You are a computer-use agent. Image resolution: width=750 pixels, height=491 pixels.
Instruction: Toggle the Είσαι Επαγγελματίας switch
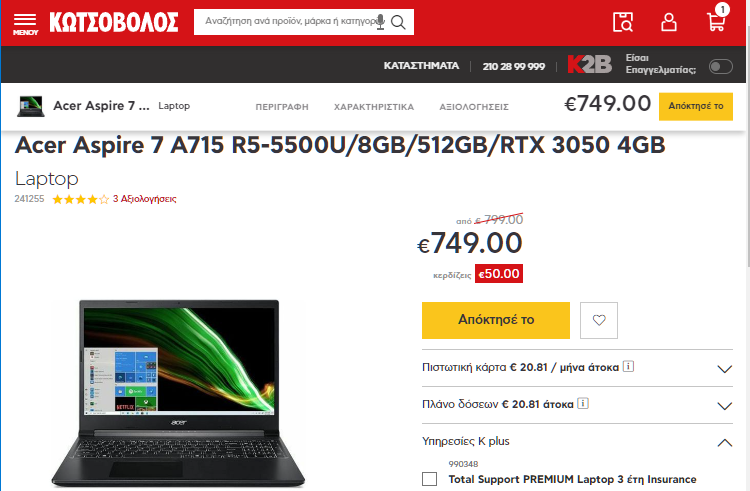[720, 66]
